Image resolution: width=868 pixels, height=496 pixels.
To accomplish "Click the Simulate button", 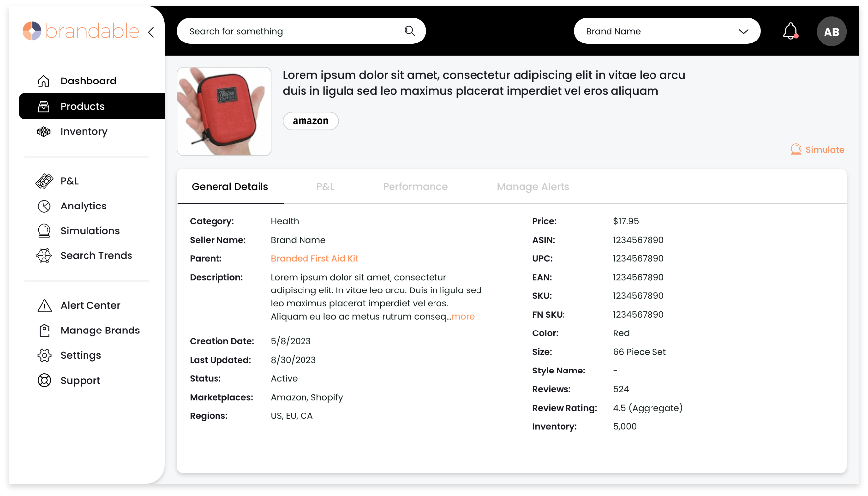I will (x=818, y=150).
